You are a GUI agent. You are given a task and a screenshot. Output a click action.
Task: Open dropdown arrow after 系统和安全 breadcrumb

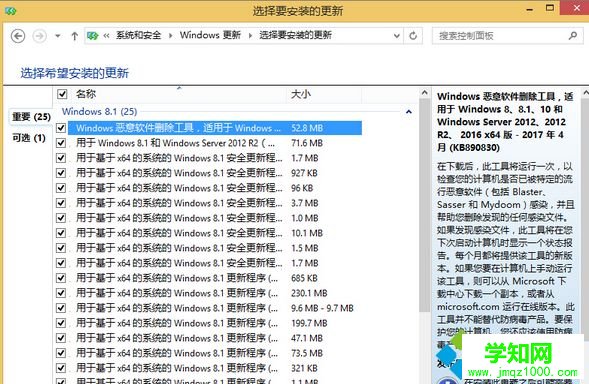coord(170,36)
